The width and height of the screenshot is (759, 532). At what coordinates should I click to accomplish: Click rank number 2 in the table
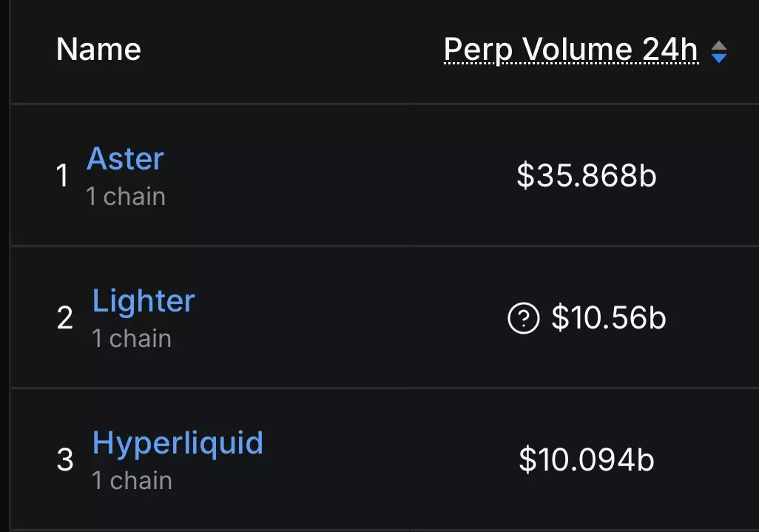click(x=65, y=318)
